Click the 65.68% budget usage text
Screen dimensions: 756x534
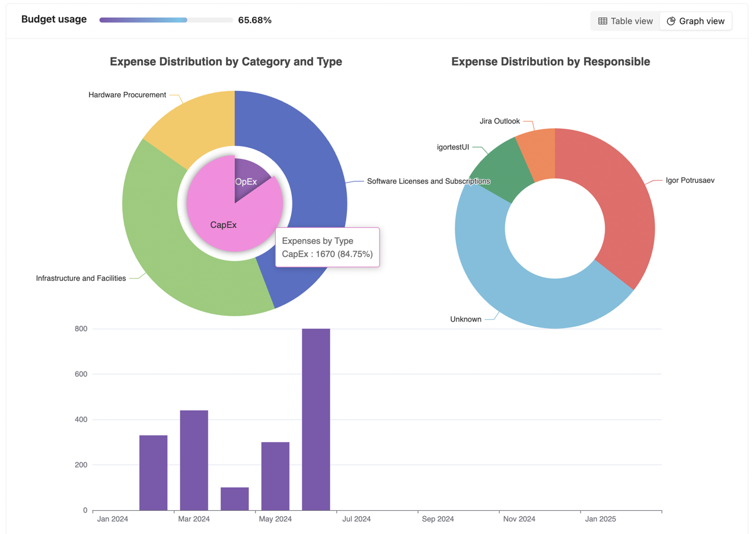255,20
